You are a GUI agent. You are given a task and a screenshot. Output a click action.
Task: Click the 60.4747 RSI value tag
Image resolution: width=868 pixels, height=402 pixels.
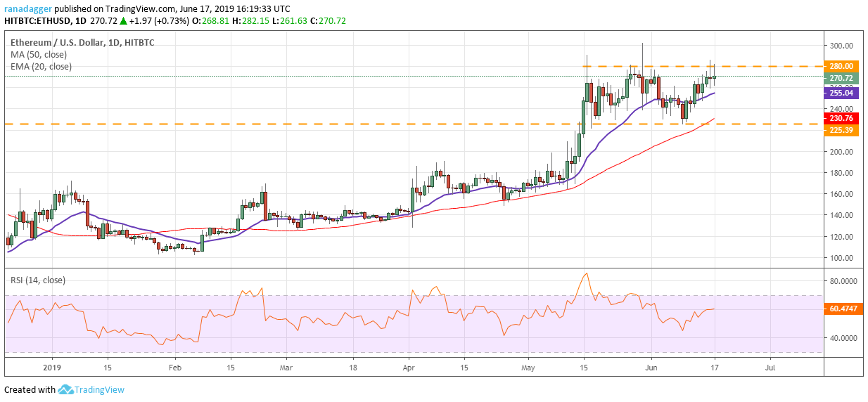coord(843,309)
